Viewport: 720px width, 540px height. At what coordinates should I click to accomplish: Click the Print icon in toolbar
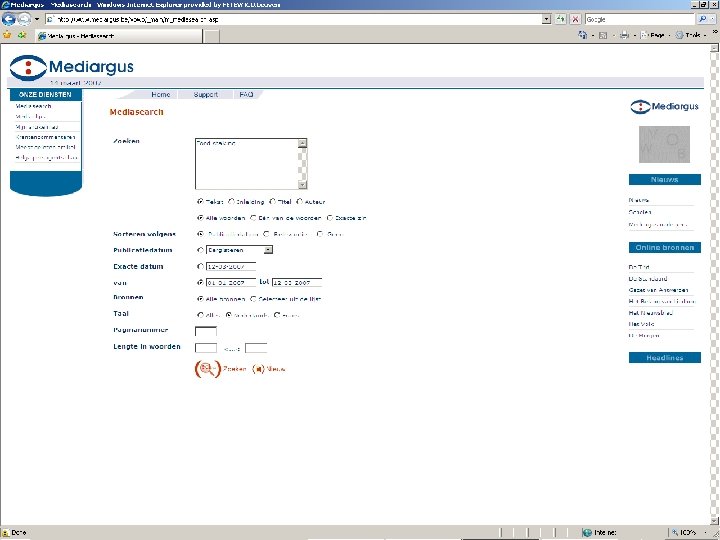coord(624,35)
